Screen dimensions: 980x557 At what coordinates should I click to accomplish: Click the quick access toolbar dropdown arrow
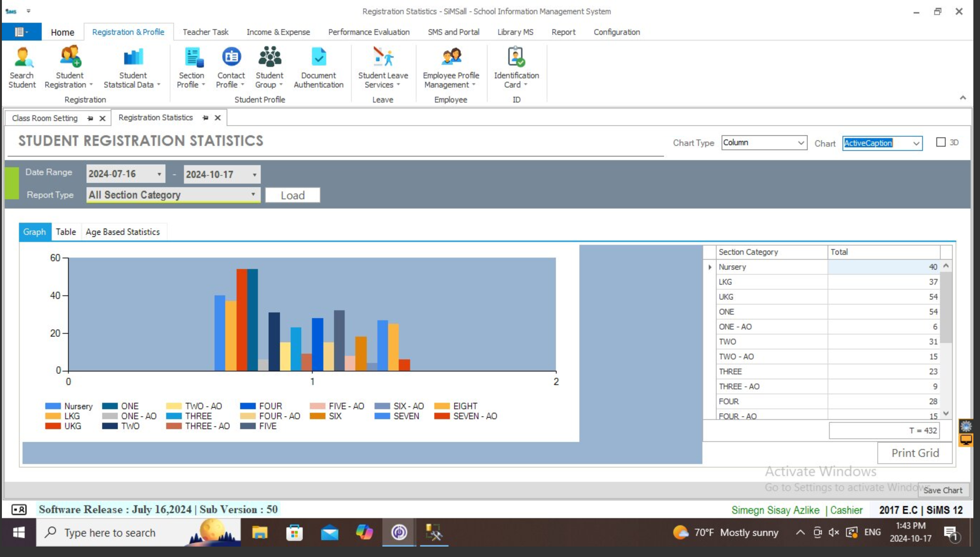[28, 11]
